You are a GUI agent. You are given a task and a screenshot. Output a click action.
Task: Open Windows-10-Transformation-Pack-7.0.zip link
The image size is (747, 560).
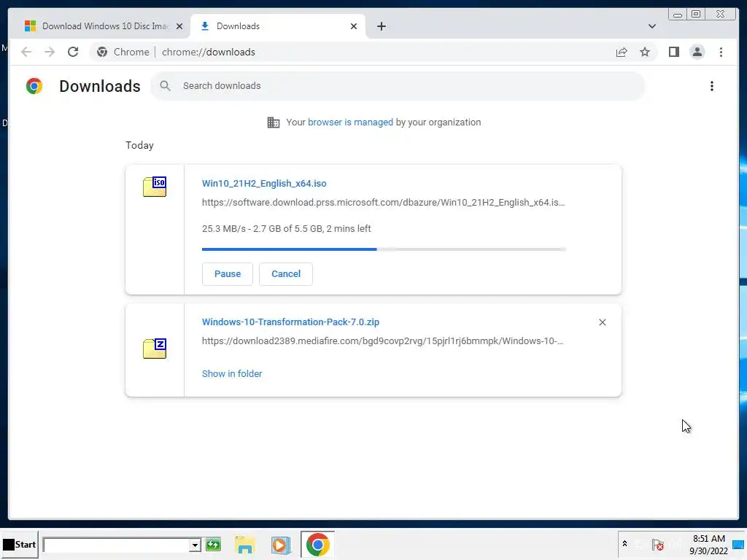[290, 322]
